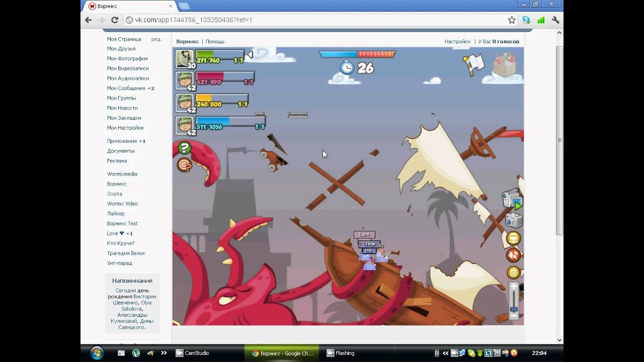Start video recording with the camcorder icon
The image size is (644, 362).
point(512,200)
